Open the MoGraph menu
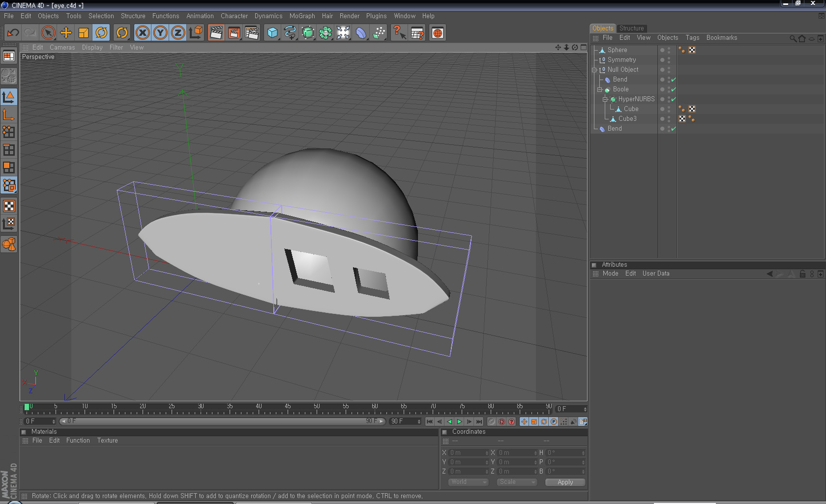The image size is (826, 504). click(x=302, y=16)
